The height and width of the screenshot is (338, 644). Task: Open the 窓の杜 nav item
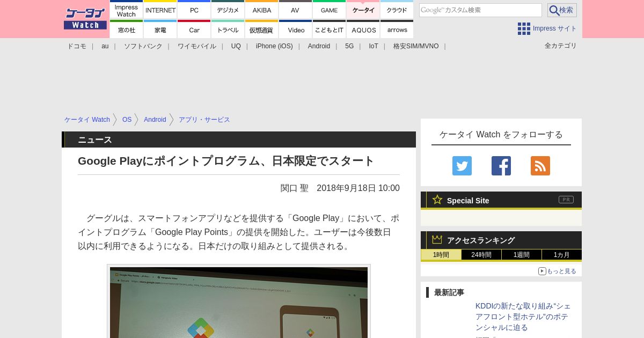126,29
